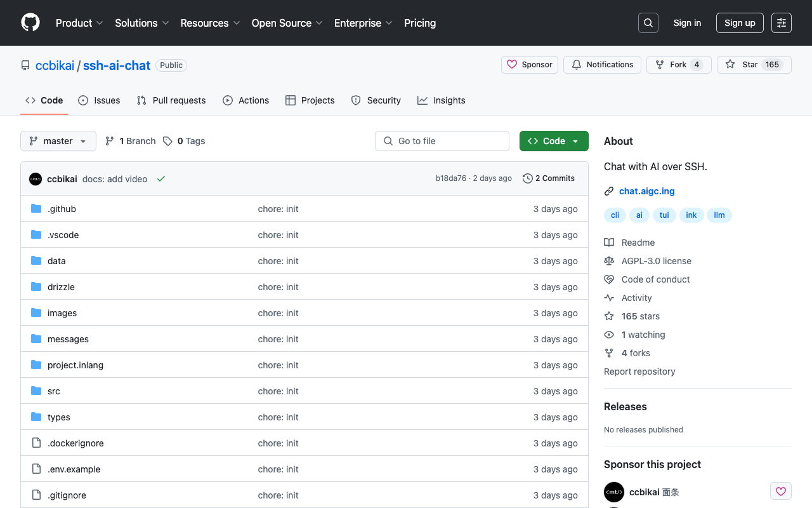Click the Readme book icon
Image resolution: width=812 pixels, height=508 pixels.
click(x=609, y=243)
